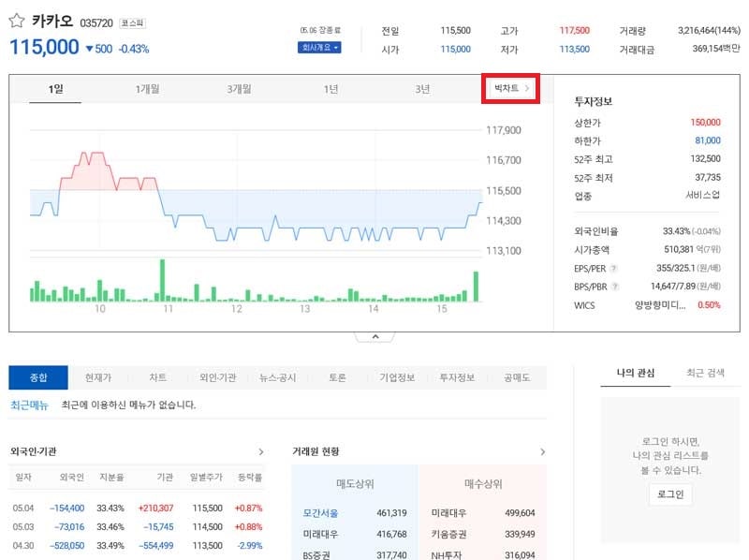This screenshot has width=749, height=560.
Task: Click the 0.50% WICS change indicator
Action: (x=707, y=305)
